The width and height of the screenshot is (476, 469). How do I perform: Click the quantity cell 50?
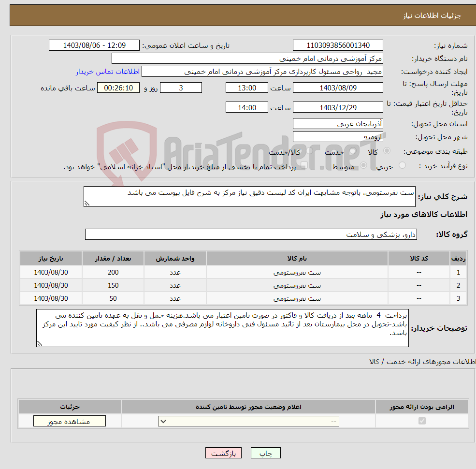click(x=113, y=298)
